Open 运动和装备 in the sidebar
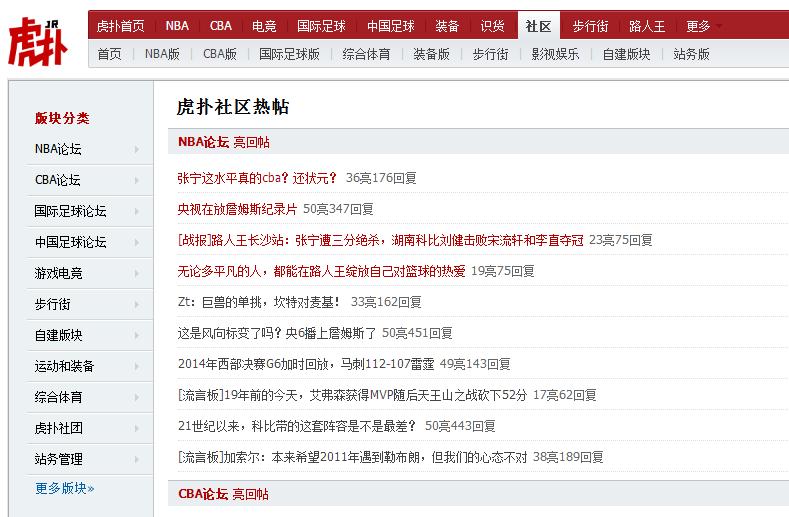The height and width of the screenshot is (517, 789). 64,366
